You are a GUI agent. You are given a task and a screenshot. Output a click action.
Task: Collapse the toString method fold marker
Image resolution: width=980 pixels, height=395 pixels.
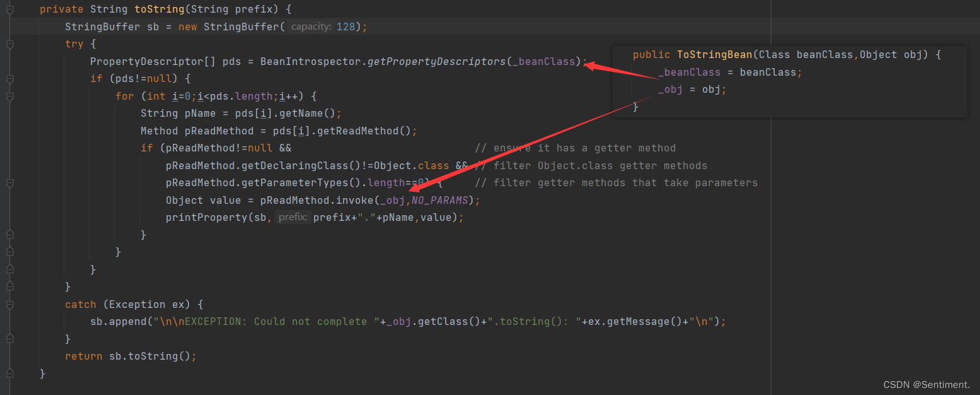point(9,9)
